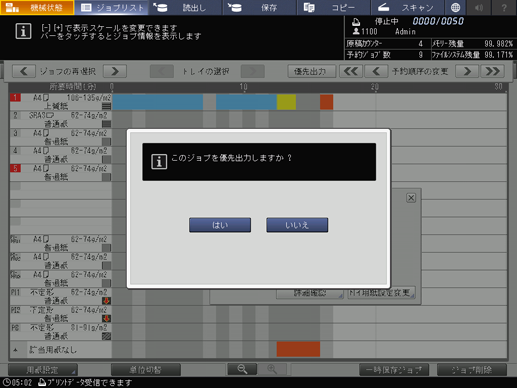Click the globe network icon
This screenshot has height=388, width=517.
tap(455, 7)
